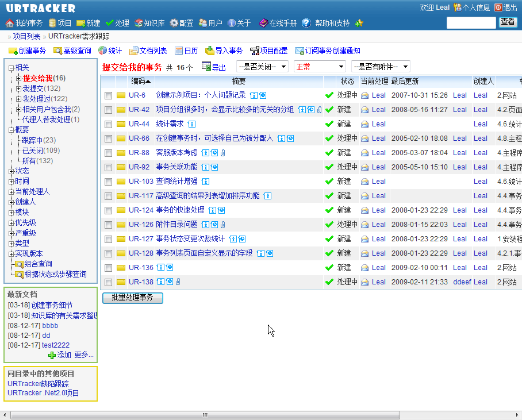This screenshot has height=420, width=522.
Task: Click the info icon on UR-44 row
Action: tap(191, 124)
